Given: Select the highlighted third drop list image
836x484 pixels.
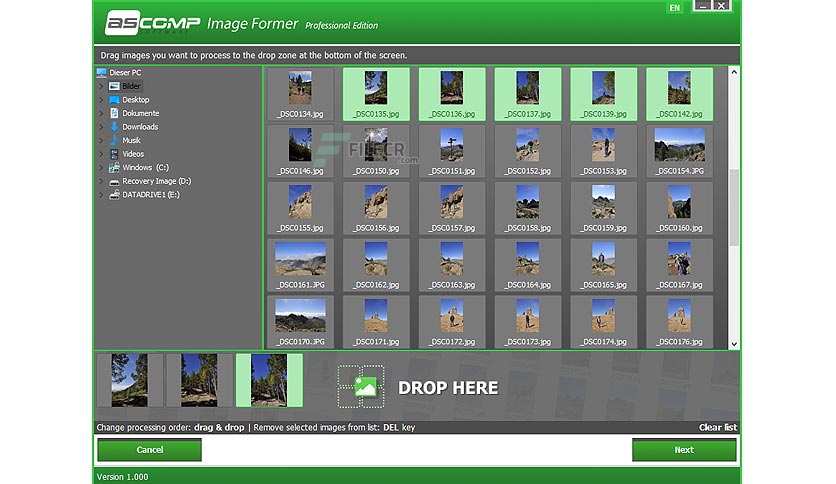Looking at the screenshot, I should coord(269,380).
